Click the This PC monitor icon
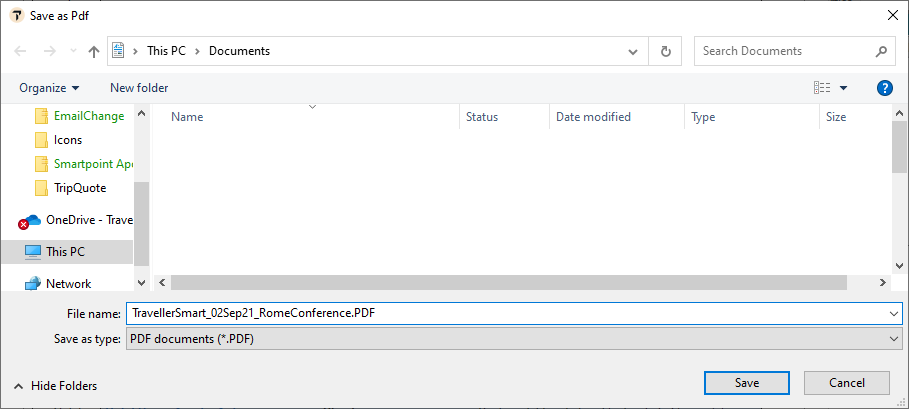Screen dimensions: 909x409 pyautogui.click(x=32, y=252)
